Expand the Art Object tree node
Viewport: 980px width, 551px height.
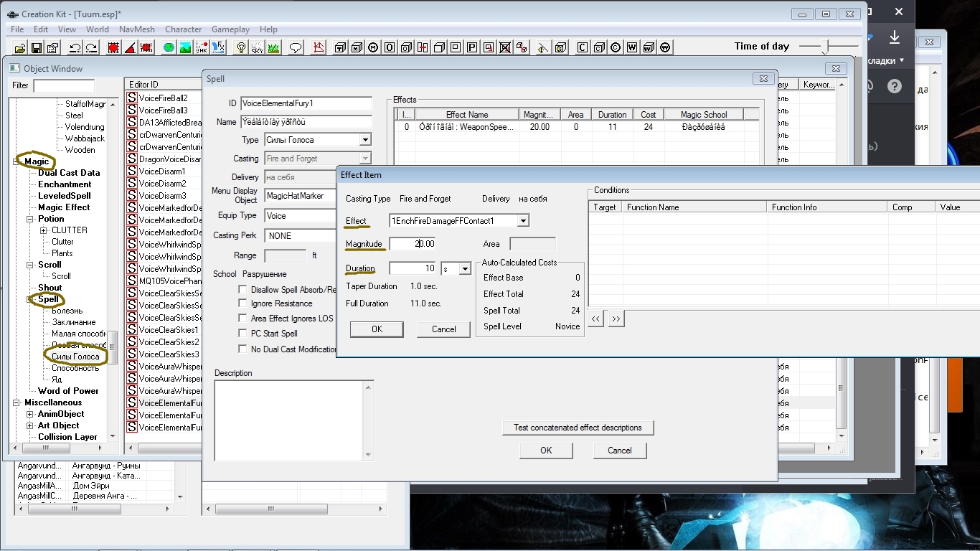(x=30, y=425)
